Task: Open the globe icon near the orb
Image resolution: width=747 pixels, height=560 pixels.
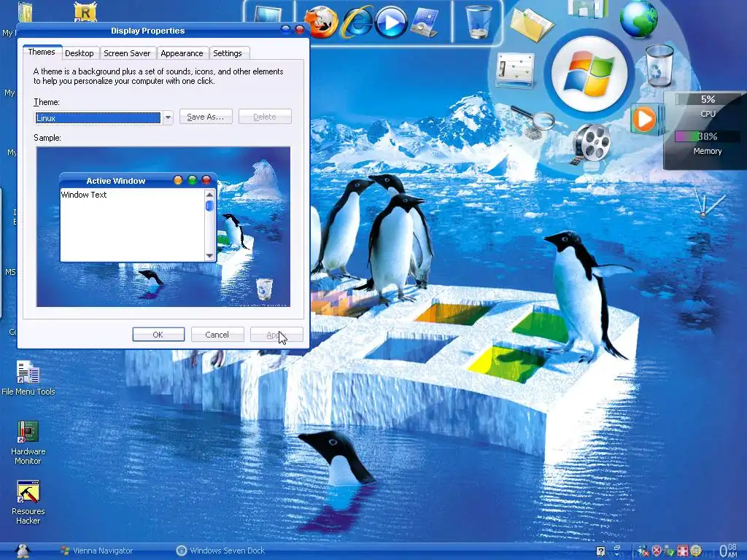Action: pos(638,19)
